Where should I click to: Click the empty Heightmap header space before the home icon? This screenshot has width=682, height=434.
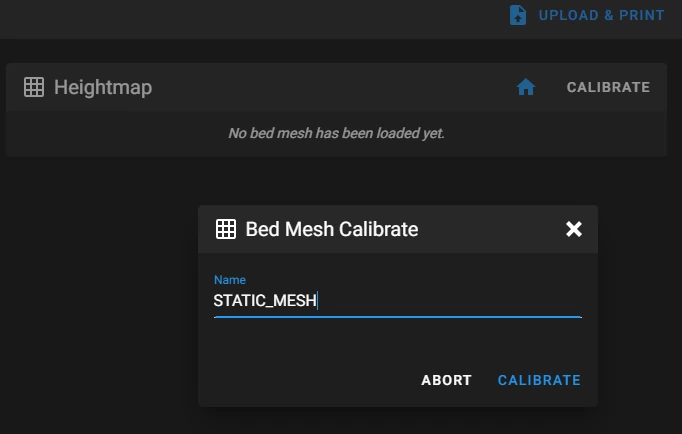tap(331, 87)
